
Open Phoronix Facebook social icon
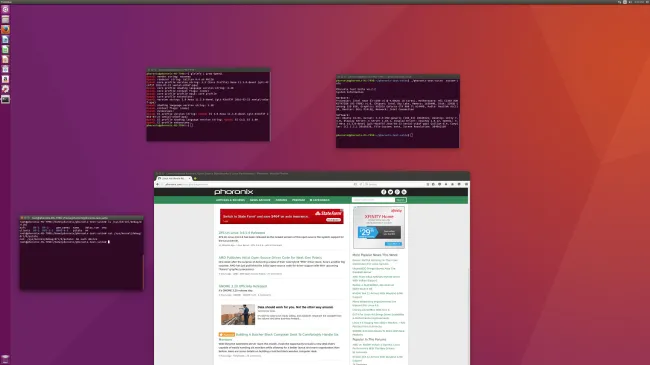click(383, 192)
